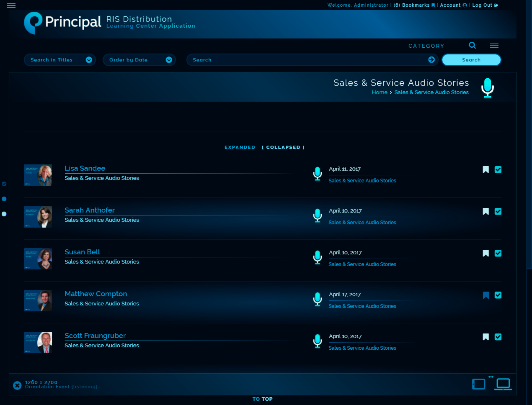Click Log Out in top bar
532x405 pixels.
point(485,5)
